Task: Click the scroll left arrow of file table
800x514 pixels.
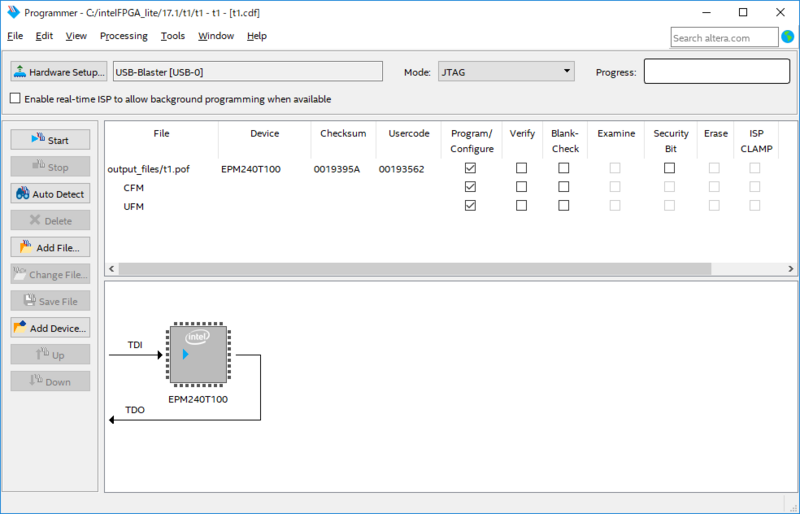Action: 112,268
